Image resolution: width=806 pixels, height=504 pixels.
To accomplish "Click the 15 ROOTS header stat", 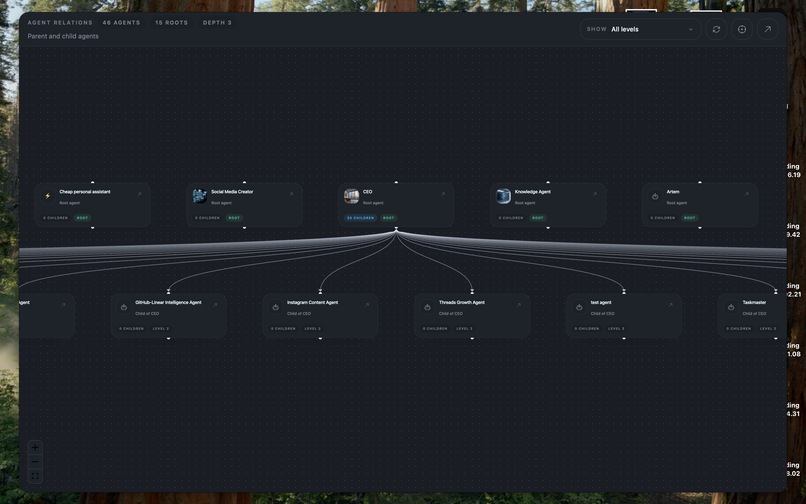I will tap(172, 23).
